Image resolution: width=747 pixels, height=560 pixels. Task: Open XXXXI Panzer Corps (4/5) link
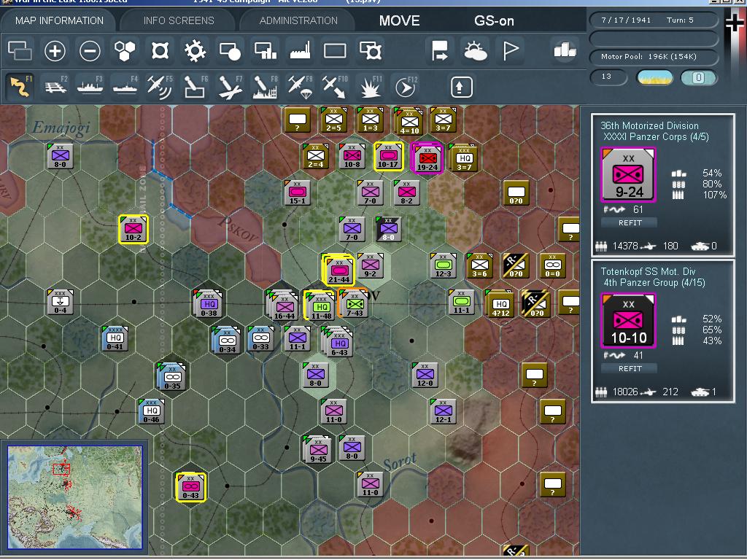click(656, 136)
